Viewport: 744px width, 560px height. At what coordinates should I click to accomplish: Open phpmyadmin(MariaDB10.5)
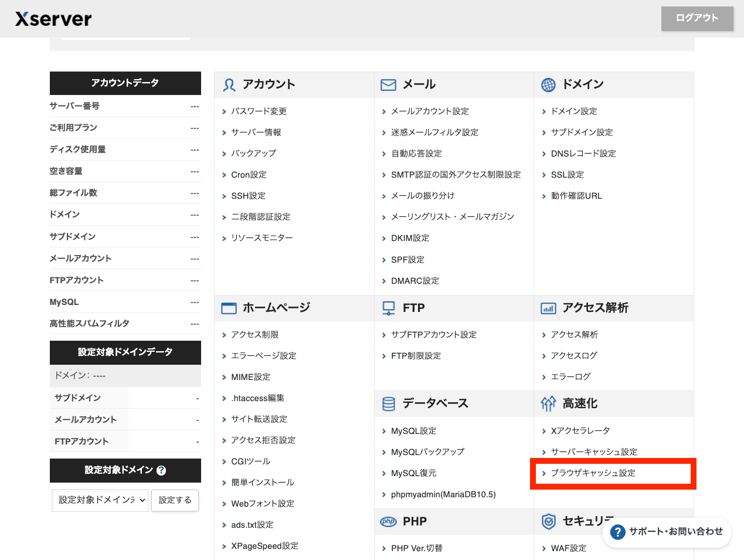pyautogui.click(x=443, y=494)
